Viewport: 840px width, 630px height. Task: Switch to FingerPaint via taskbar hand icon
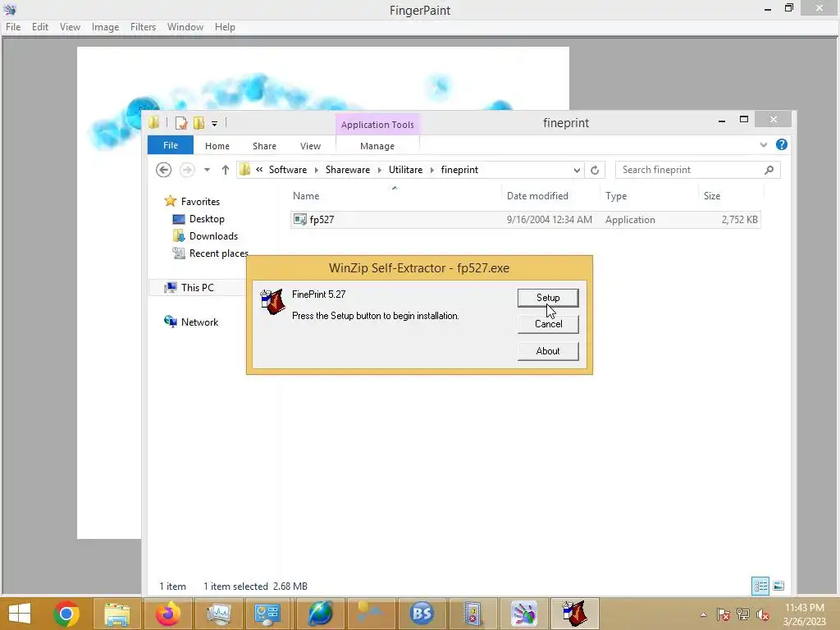[523, 614]
